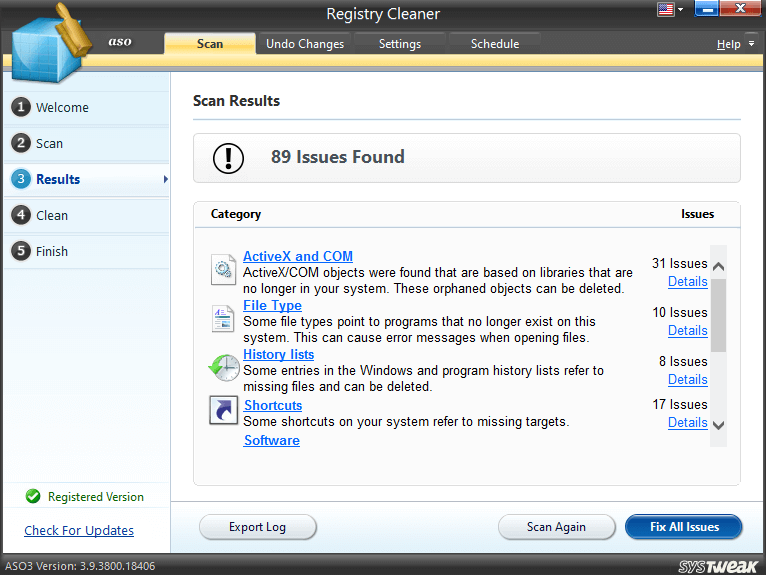This screenshot has height=575, width=766.
Task: Click the US flag language icon
Action: coord(665,9)
